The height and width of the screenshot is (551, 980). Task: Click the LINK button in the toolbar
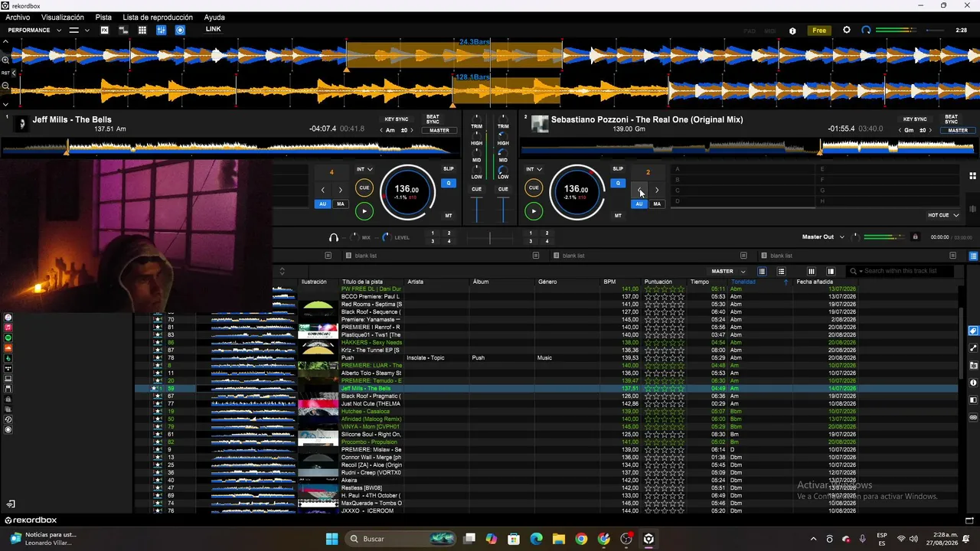[x=213, y=29]
